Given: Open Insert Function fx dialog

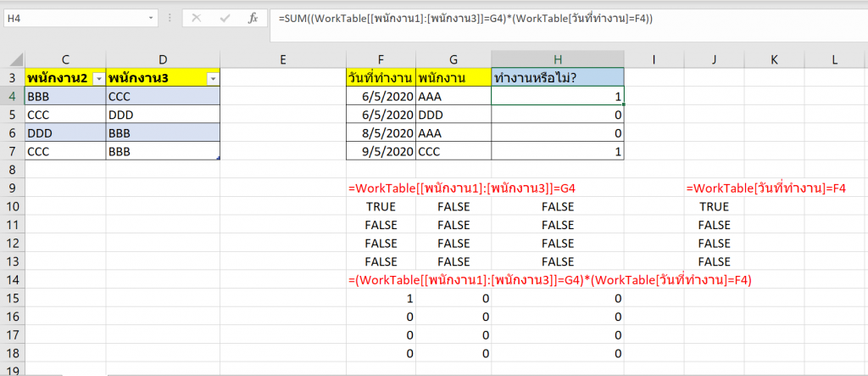Looking at the screenshot, I should tap(253, 19).
